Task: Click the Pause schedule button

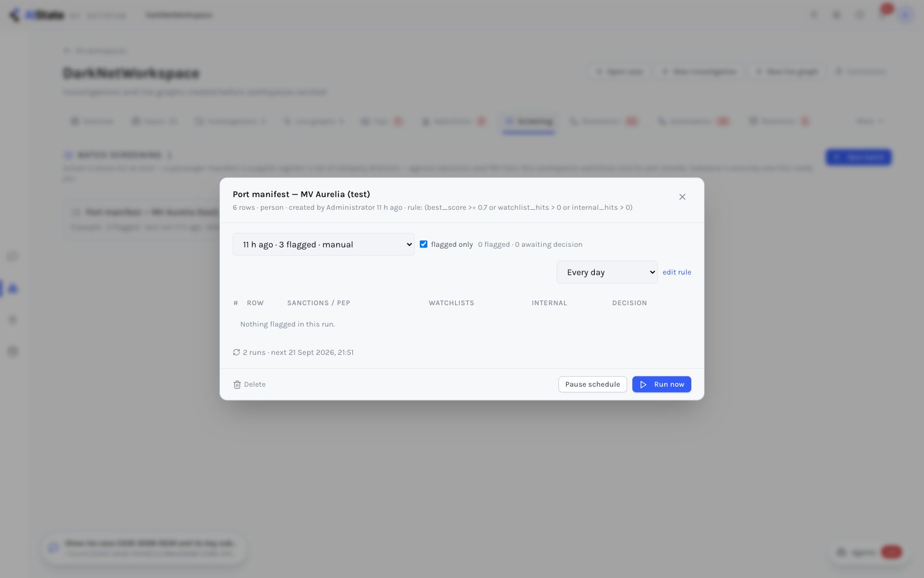Action: pos(593,384)
